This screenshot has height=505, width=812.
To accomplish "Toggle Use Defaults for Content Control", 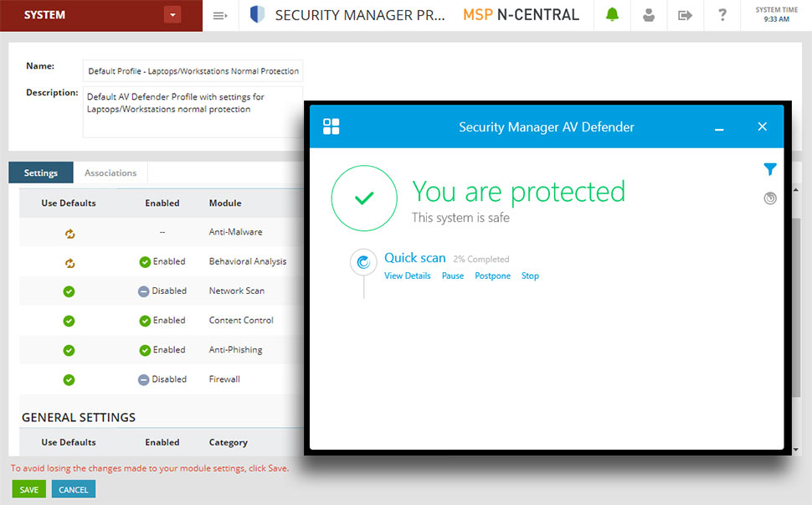I will pyautogui.click(x=69, y=321).
